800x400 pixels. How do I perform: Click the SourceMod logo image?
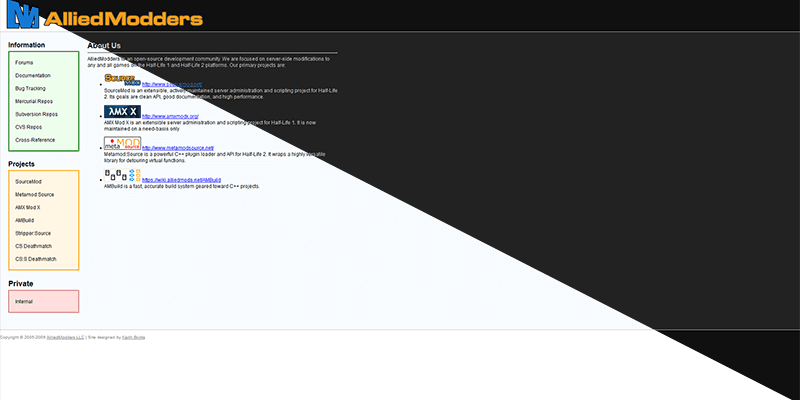point(122,80)
